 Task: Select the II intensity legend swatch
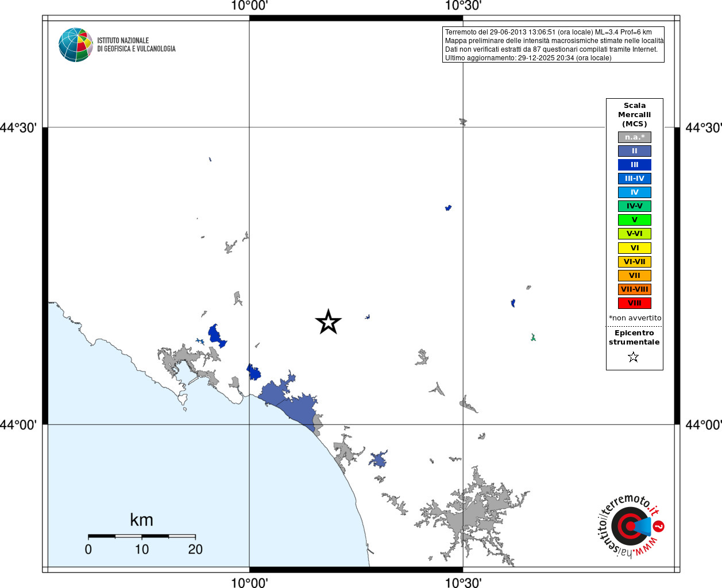tap(635, 151)
